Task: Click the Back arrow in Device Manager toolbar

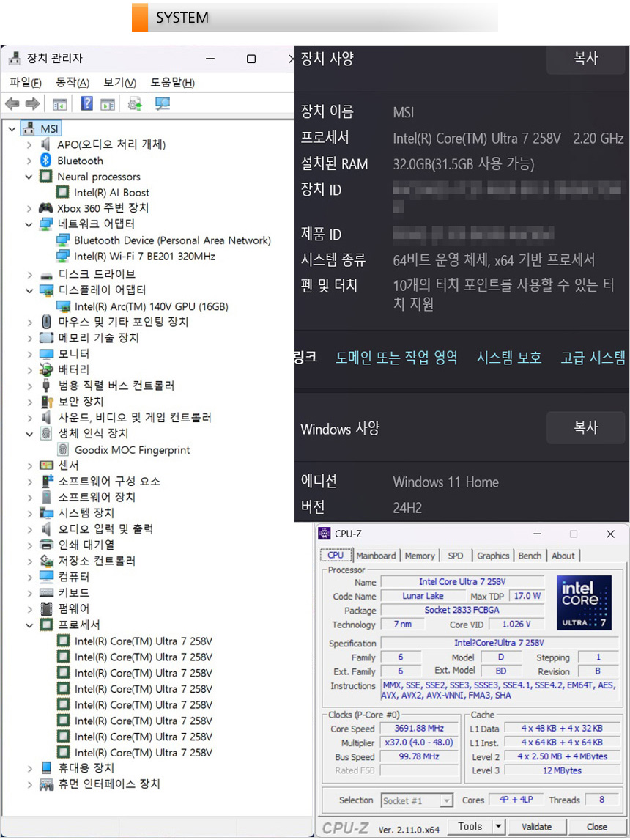Action: click(x=12, y=104)
